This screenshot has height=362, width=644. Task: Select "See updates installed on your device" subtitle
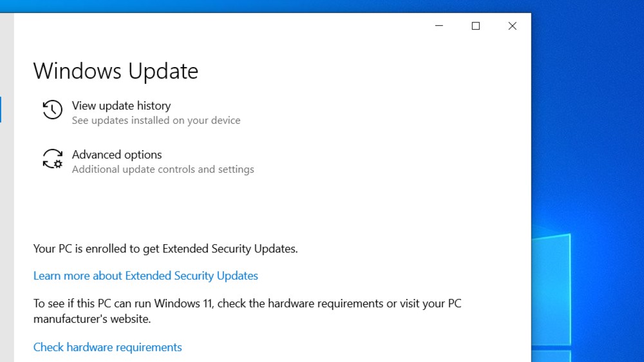click(156, 120)
